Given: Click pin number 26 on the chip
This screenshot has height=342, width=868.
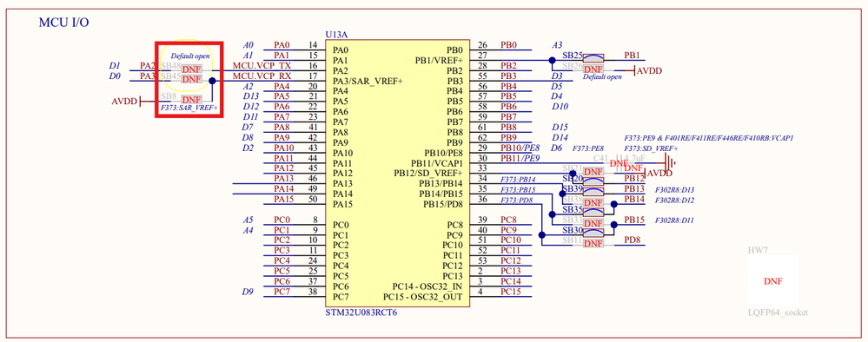Looking at the screenshot, I should click(482, 45).
